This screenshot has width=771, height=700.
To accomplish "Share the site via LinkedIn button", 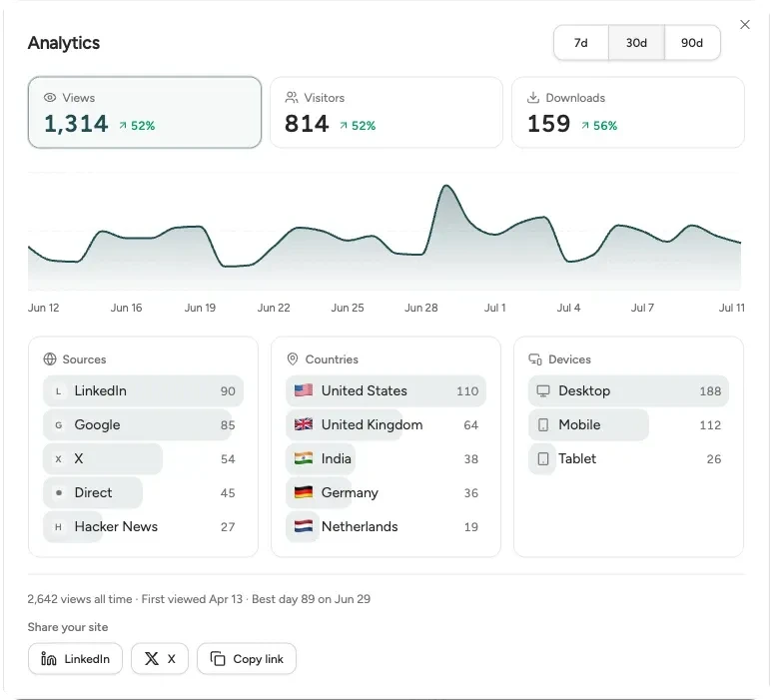I will click(x=75, y=659).
